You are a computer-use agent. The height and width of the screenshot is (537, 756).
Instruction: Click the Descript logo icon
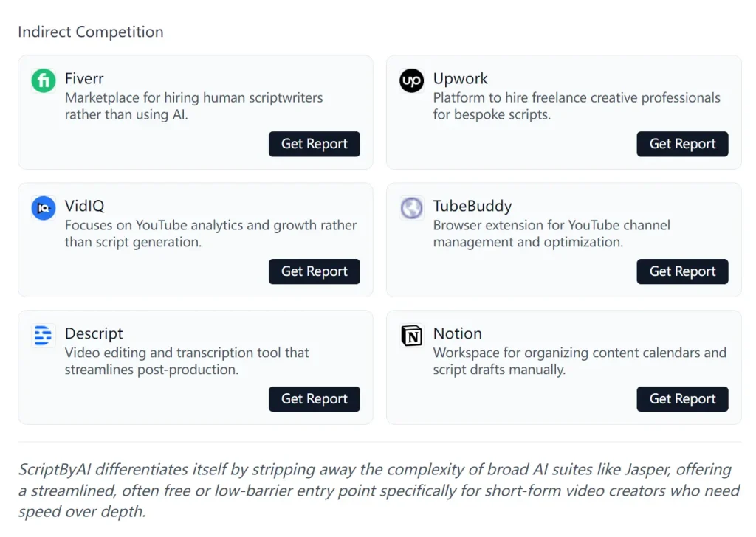44,336
